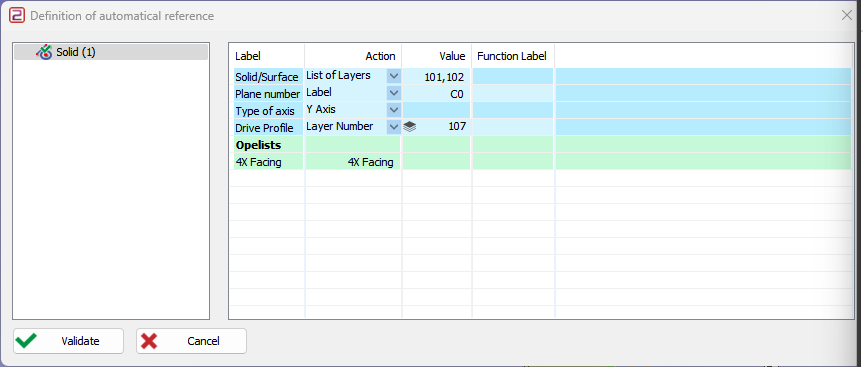This screenshot has height=367, width=863.
Task: Click the application logo in title bar
Action: pos(17,15)
